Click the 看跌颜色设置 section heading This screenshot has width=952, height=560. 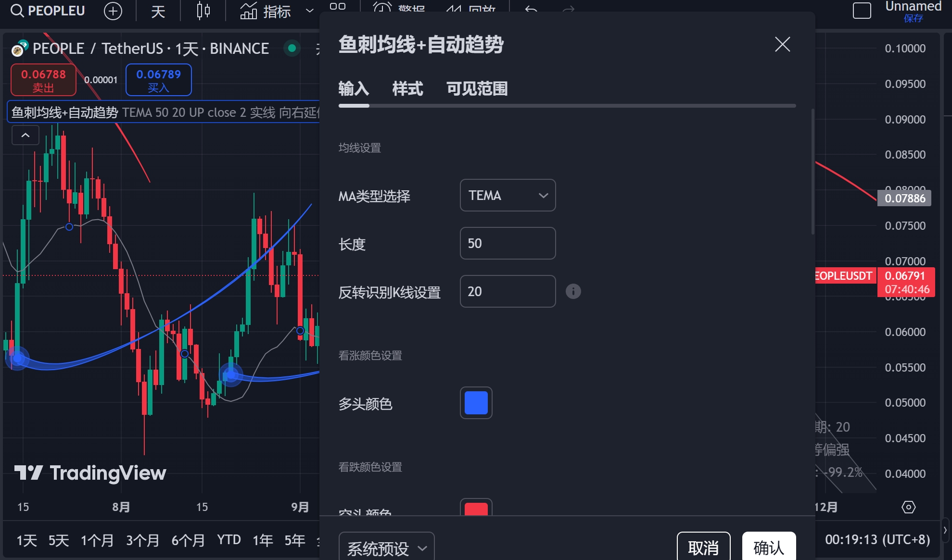click(370, 467)
